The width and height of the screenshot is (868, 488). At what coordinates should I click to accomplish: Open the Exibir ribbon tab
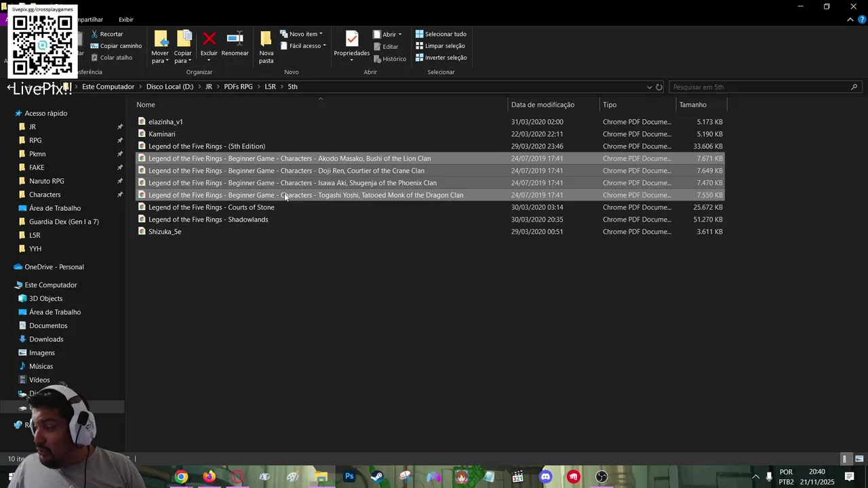(126, 20)
